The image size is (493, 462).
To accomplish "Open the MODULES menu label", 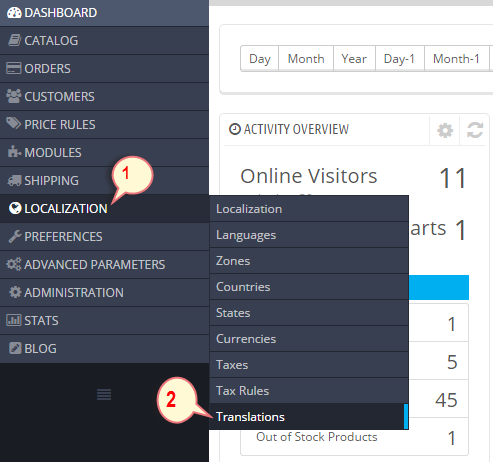I will tap(53, 153).
